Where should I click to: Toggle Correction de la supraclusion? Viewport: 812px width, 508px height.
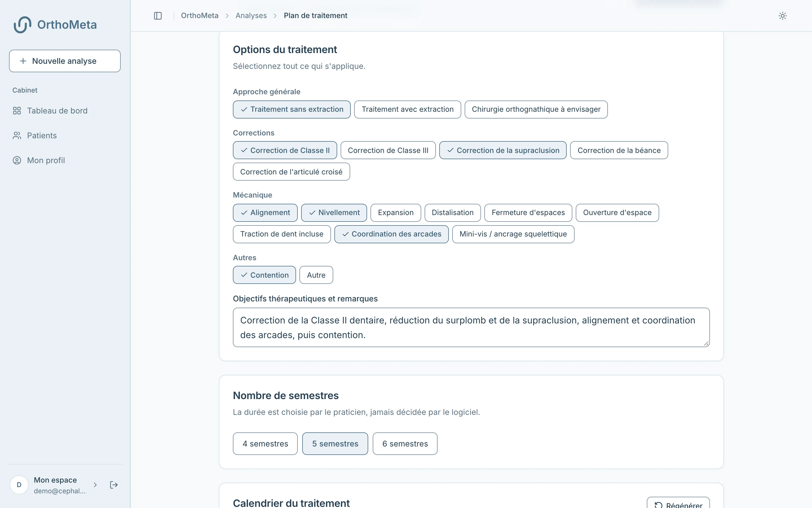pos(503,150)
